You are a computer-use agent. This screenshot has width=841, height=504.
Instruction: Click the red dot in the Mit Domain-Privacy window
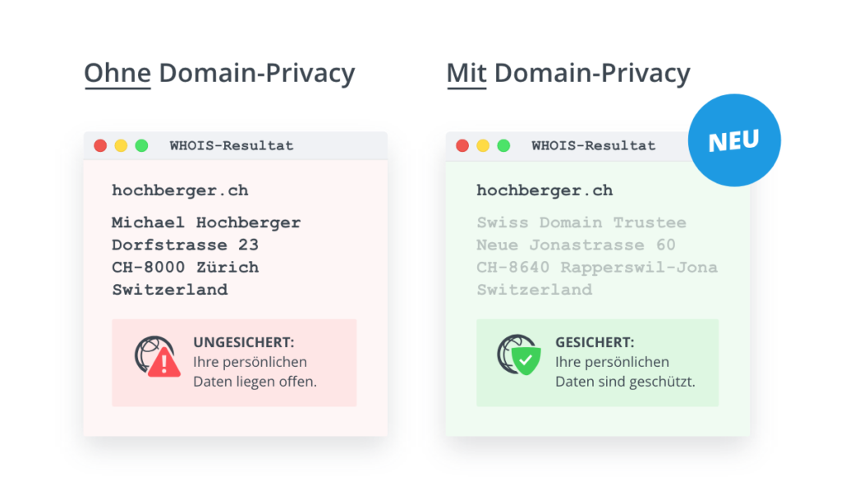point(462,146)
